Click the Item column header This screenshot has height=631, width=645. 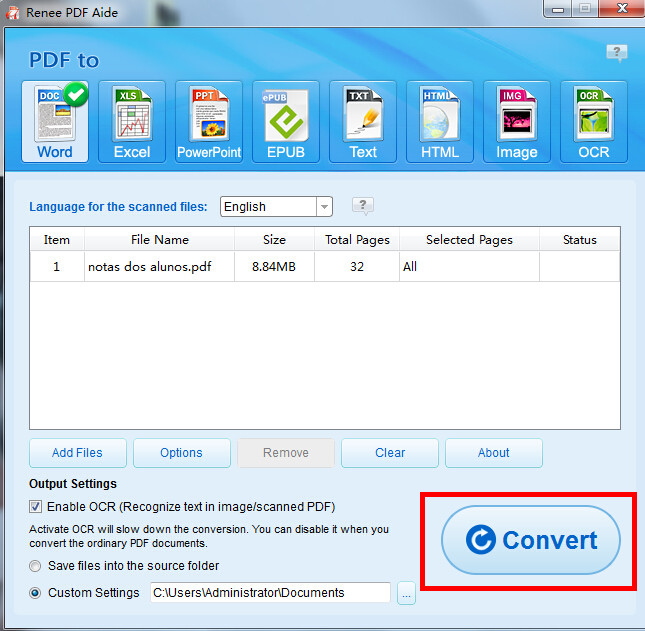point(57,239)
